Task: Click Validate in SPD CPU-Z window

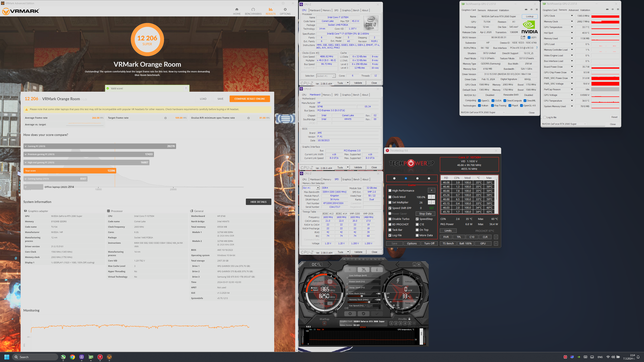Action: [x=358, y=252]
